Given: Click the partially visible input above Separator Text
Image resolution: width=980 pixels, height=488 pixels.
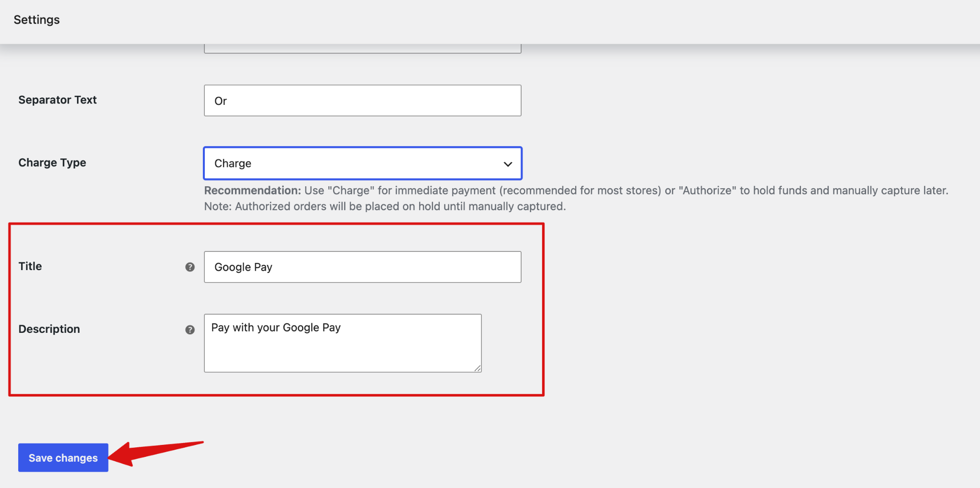Looking at the screenshot, I should (363, 48).
